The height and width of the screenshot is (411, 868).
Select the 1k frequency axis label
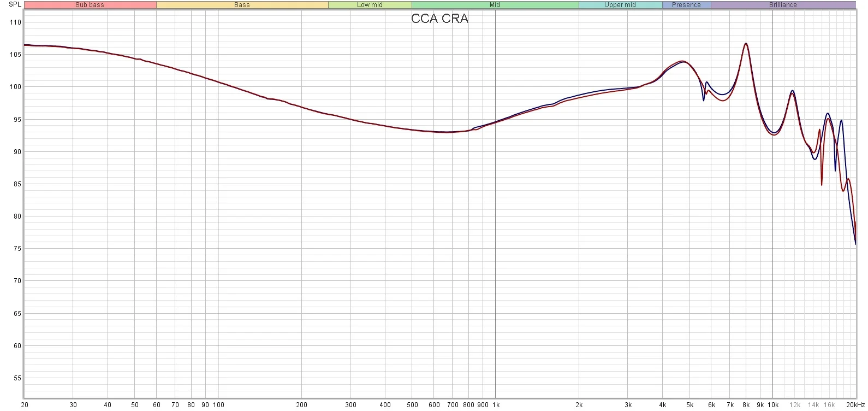[496, 405]
